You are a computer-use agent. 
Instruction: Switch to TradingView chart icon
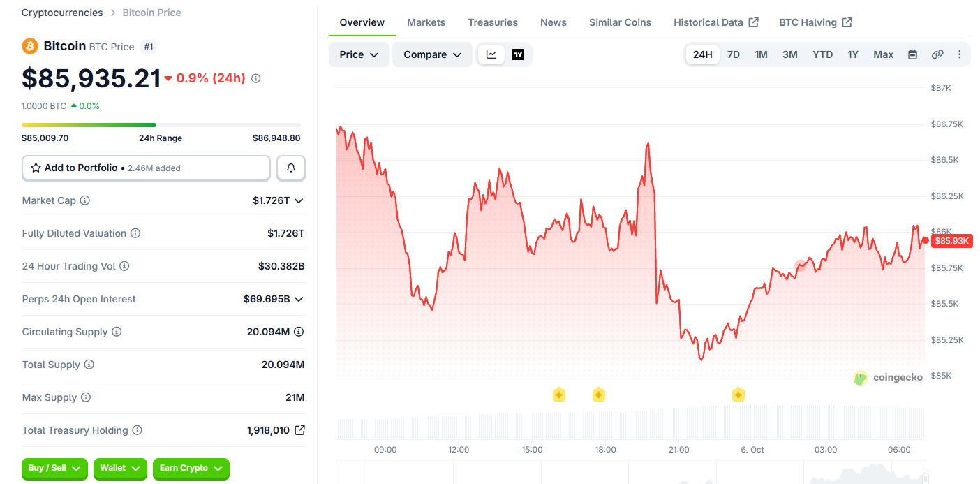pos(518,54)
